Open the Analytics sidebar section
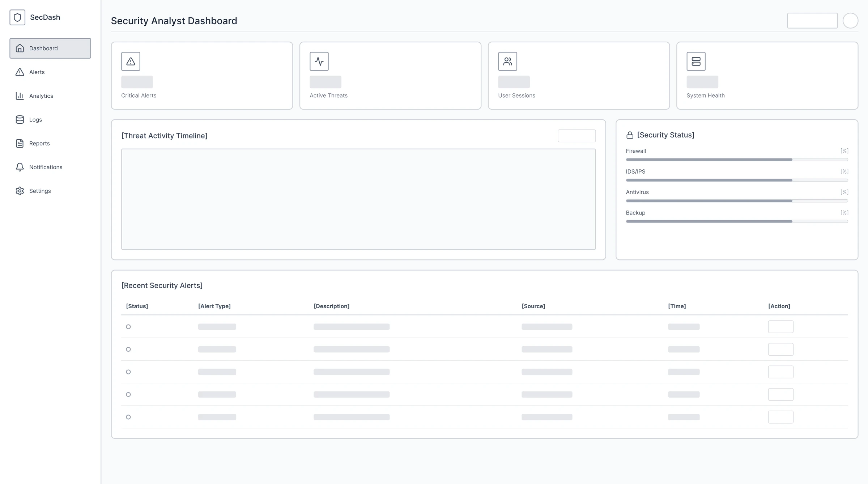The image size is (868, 484). (50, 96)
